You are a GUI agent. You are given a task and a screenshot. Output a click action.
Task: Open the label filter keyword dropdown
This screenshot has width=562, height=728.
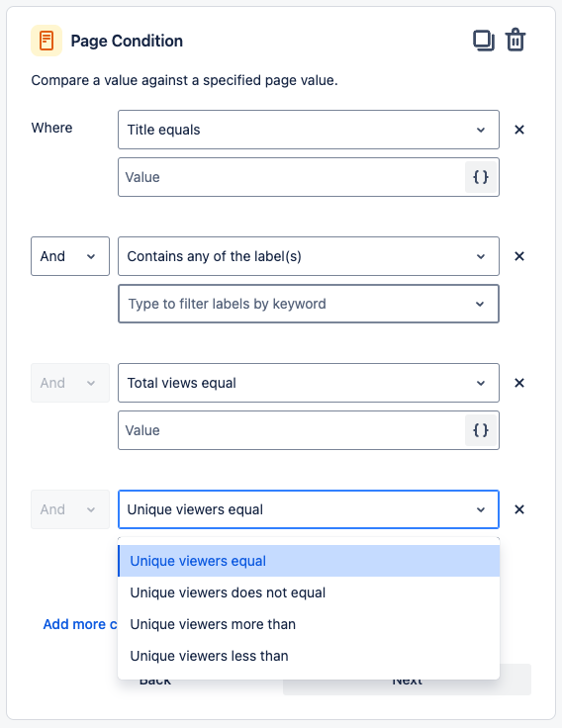click(309, 304)
